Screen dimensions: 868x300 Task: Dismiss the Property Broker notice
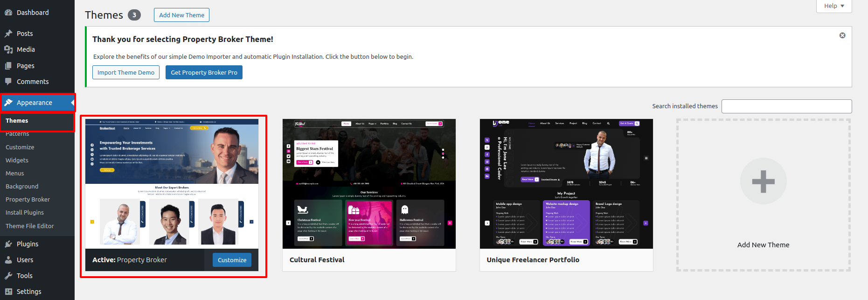(842, 35)
